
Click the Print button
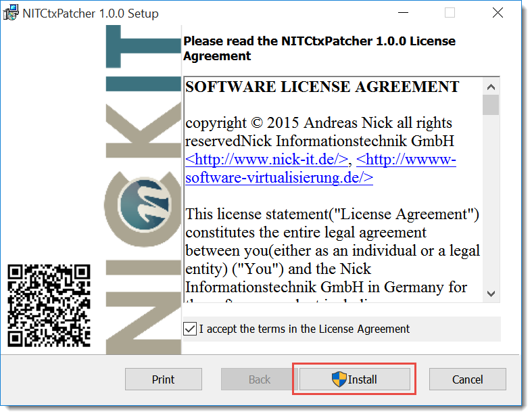(163, 379)
